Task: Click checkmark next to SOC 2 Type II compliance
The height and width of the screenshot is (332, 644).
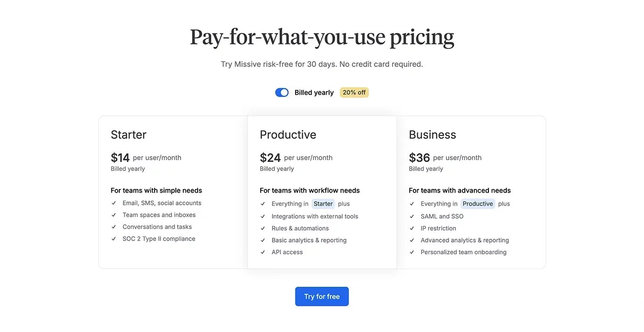Action: (x=114, y=239)
